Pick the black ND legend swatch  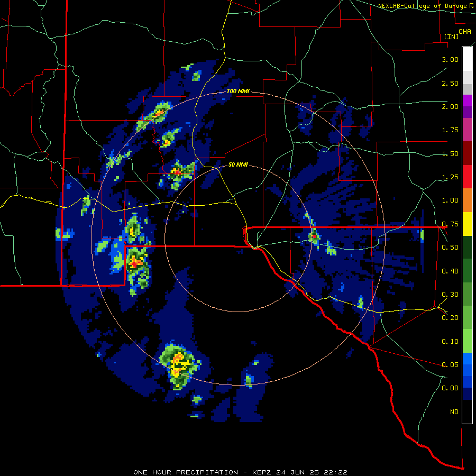tap(467, 411)
